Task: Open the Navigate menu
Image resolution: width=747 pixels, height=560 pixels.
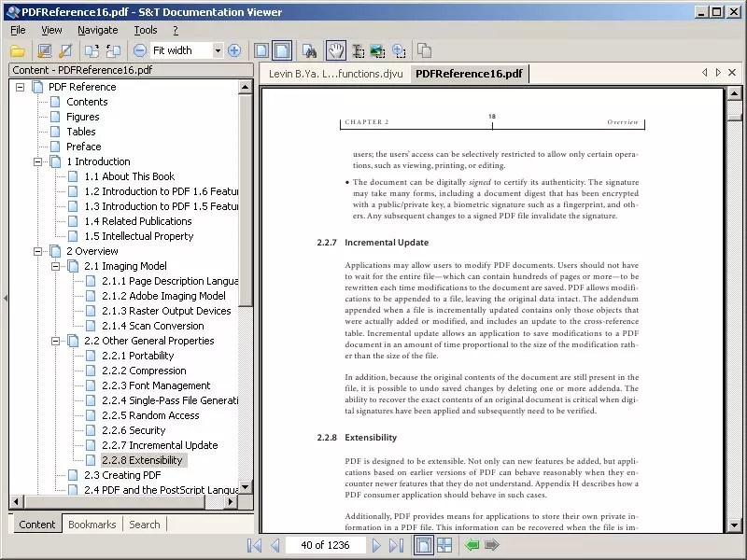Action: 98,30
